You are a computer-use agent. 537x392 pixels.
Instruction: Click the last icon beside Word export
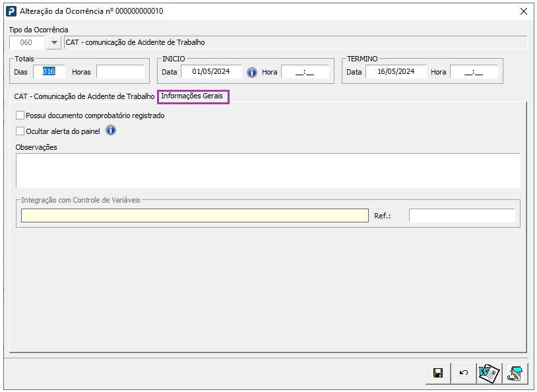(515, 373)
